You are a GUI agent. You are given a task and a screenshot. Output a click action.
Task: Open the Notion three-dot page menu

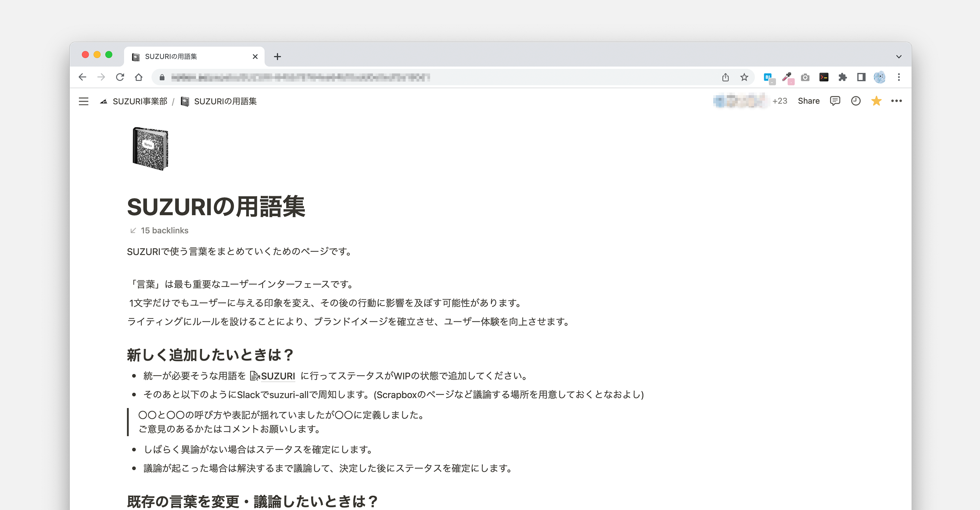tap(896, 101)
